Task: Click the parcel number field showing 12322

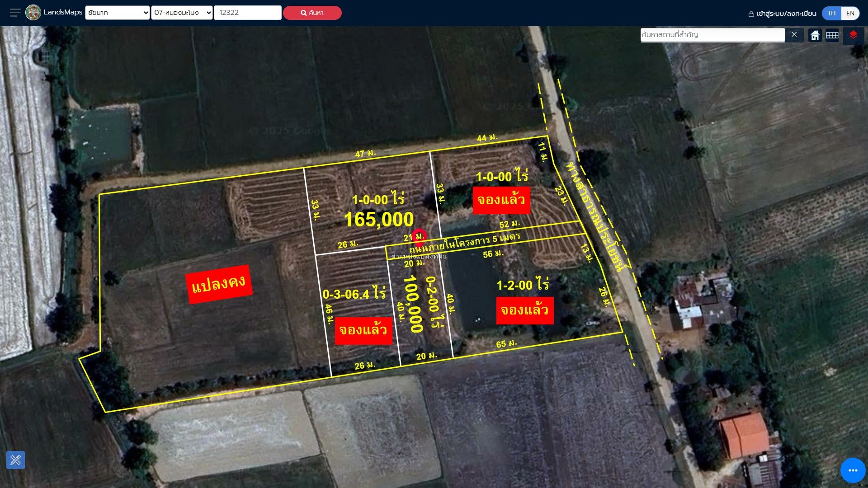Action: tap(247, 13)
